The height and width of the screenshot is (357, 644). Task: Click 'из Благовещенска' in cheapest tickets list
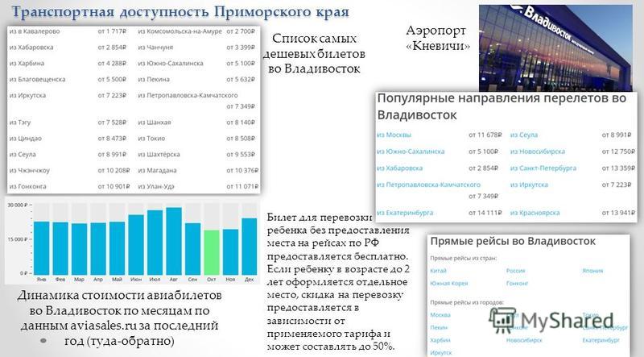tap(37, 80)
